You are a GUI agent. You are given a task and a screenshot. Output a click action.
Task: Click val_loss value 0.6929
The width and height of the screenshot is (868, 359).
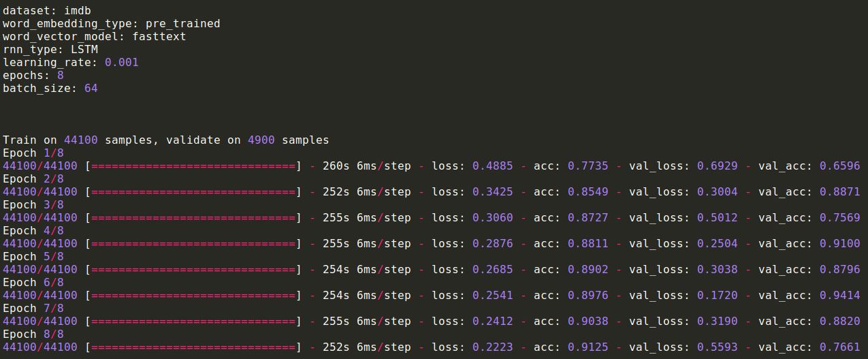(718, 166)
